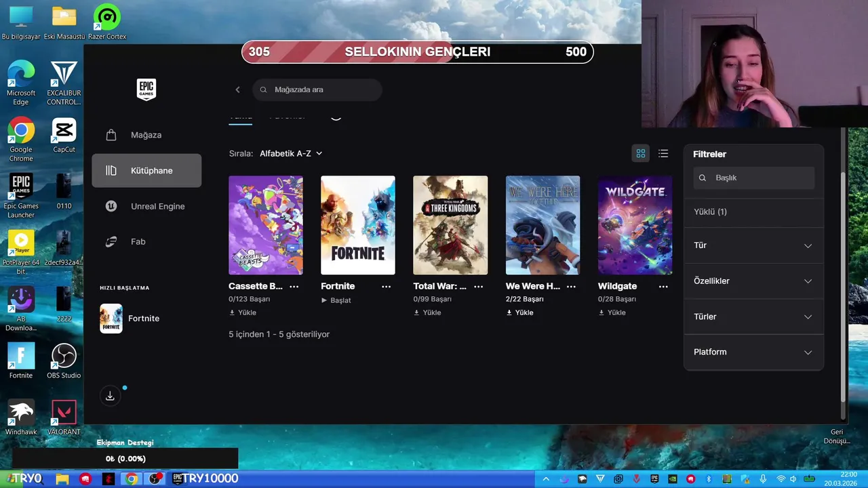Click the Wildgate game title text
This screenshot has height=488, width=868.
(x=617, y=286)
